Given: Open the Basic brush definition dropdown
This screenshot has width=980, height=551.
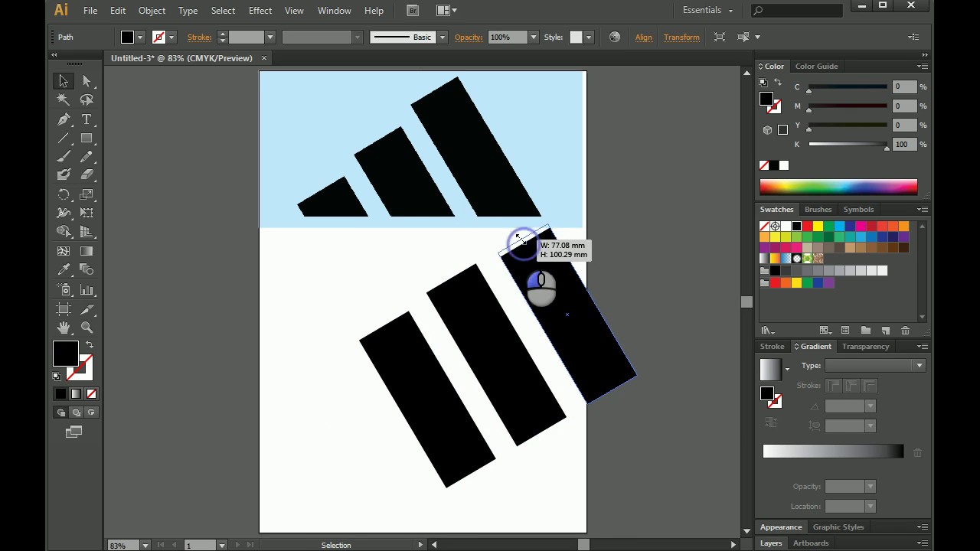Looking at the screenshot, I should point(442,37).
